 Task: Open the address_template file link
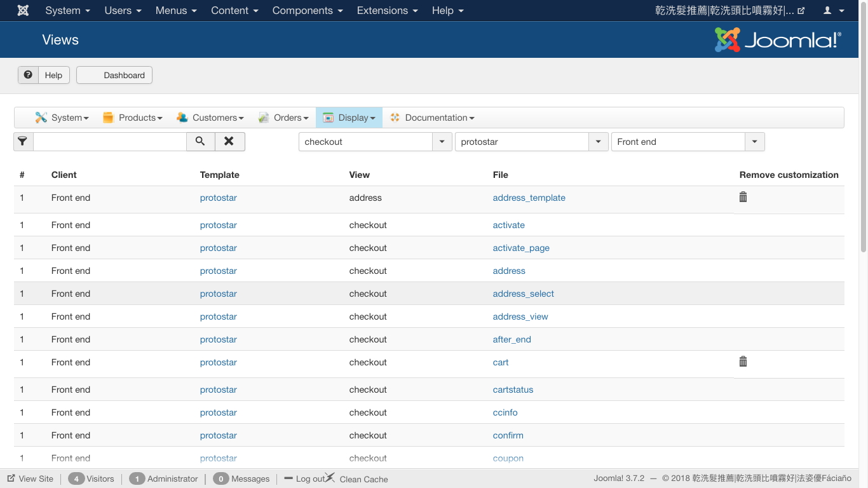(529, 198)
